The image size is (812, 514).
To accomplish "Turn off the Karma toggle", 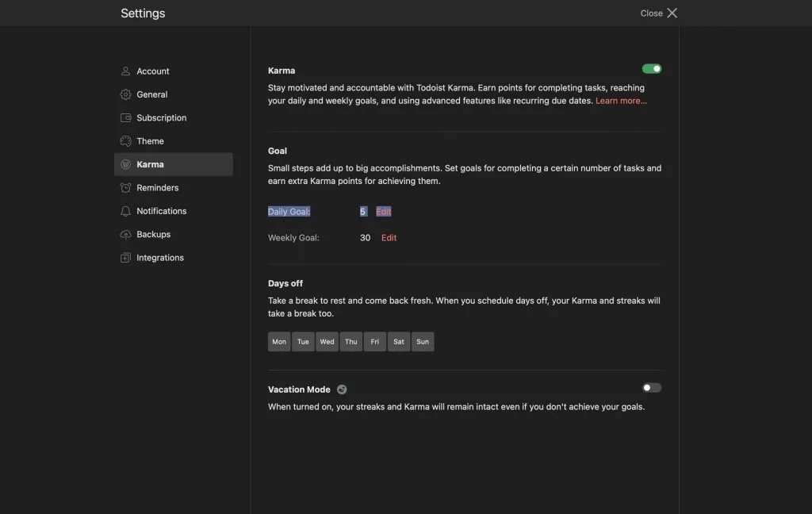I will tap(652, 69).
